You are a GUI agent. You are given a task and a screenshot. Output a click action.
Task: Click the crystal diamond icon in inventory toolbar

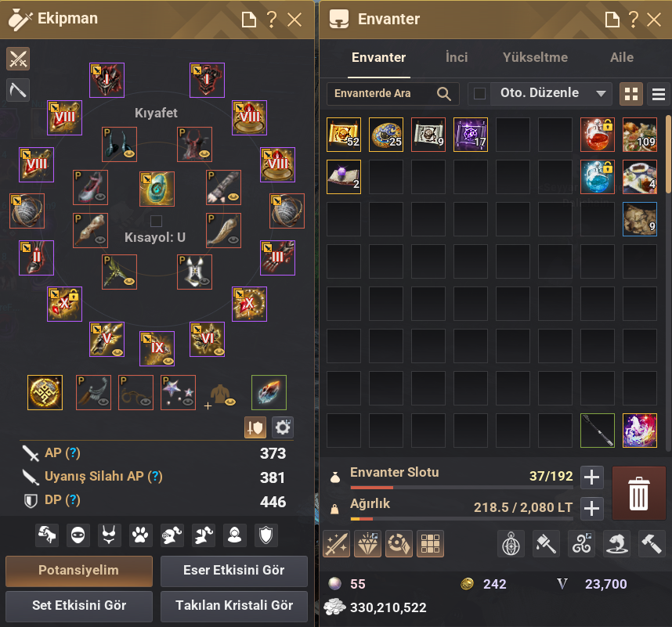pos(367,544)
